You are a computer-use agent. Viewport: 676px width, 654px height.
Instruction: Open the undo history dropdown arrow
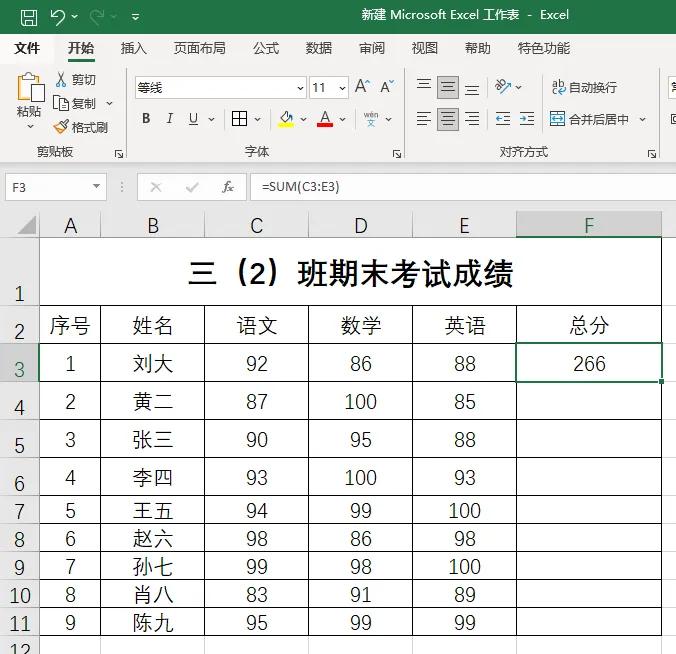(75, 17)
